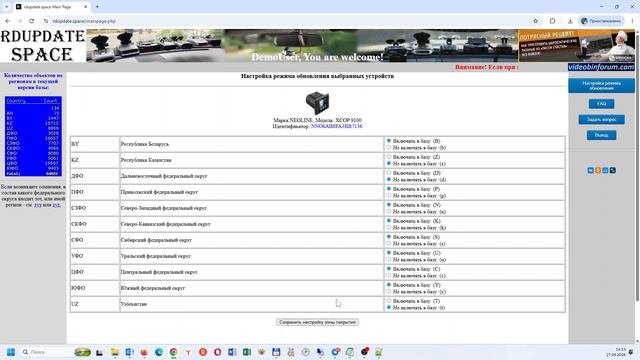Screen dimensions: 640x360
Task: Go back using the browser back arrow
Action: (x=8, y=21)
